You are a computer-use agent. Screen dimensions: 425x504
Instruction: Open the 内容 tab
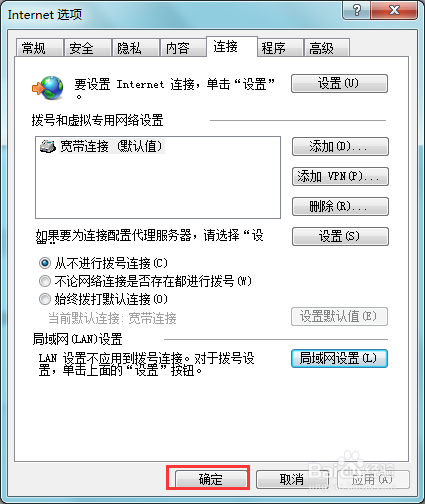pyautogui.click(x=183, y=48)
